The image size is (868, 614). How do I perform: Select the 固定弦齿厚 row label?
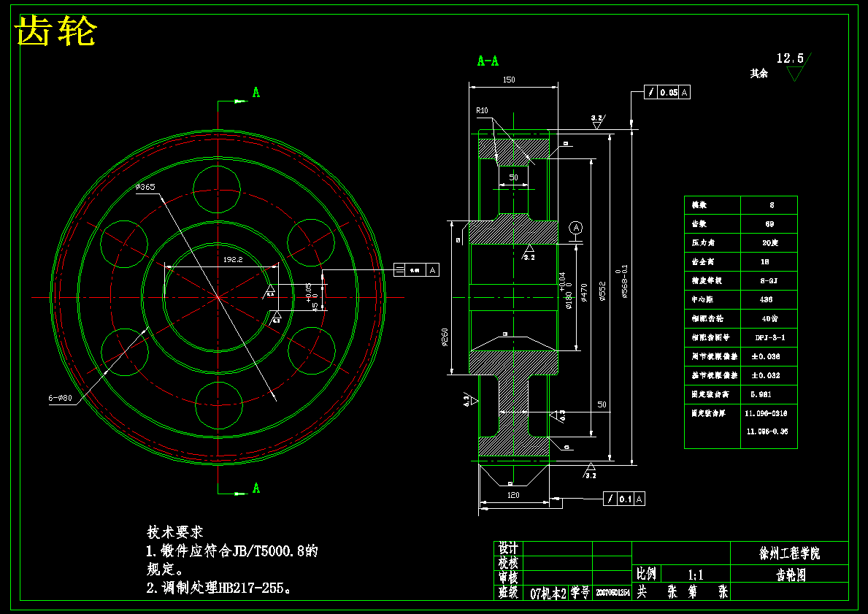708,413
